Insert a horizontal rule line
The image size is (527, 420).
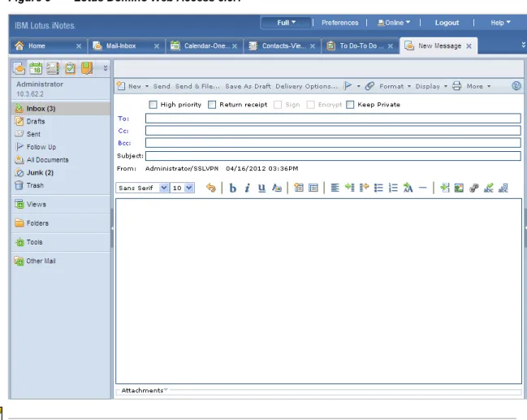click(x=423, y=188)
